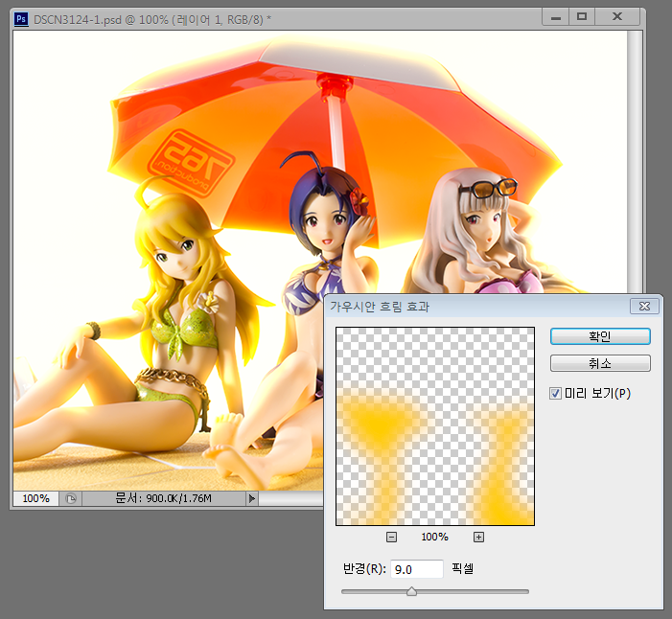The height and width of the screenshot is (619, 672).
Task: Click the 문서: 900.0K/1.76M status text
Action: click(x=163, y=498)
